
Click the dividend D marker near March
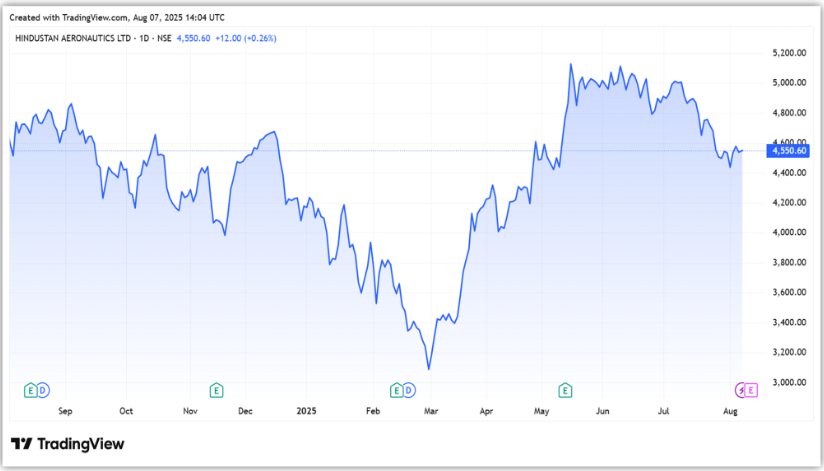coord(409,389)
